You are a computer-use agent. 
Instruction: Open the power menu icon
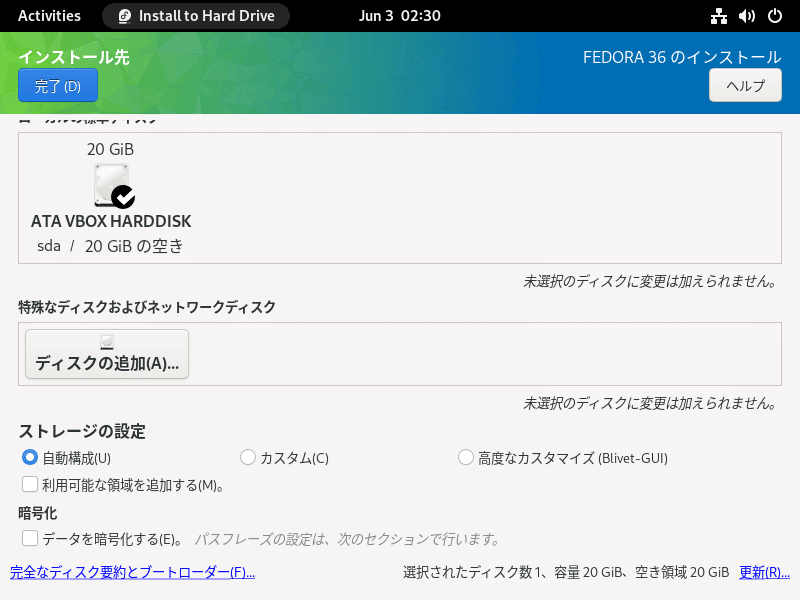click(774, 16)
